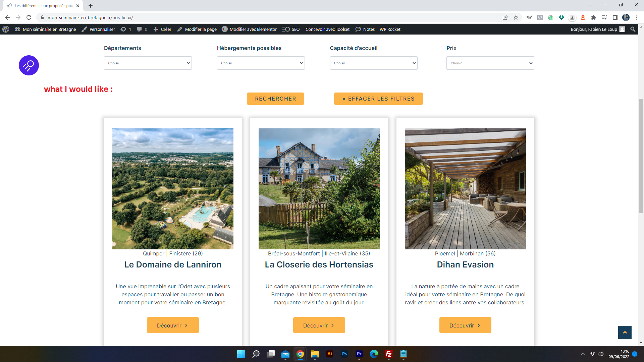Click the admin bar search magnifier icon
644x362 pixels.
[633, 29]
